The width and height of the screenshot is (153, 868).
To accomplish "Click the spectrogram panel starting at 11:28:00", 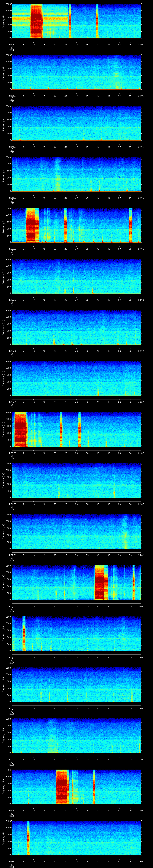I will pos(77,327).
